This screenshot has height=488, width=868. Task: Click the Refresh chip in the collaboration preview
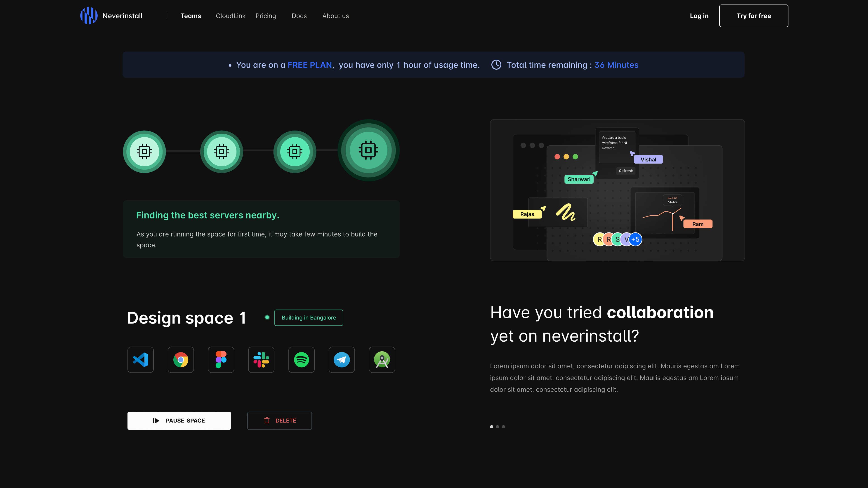pyautogui.click(x=626, y=171)
